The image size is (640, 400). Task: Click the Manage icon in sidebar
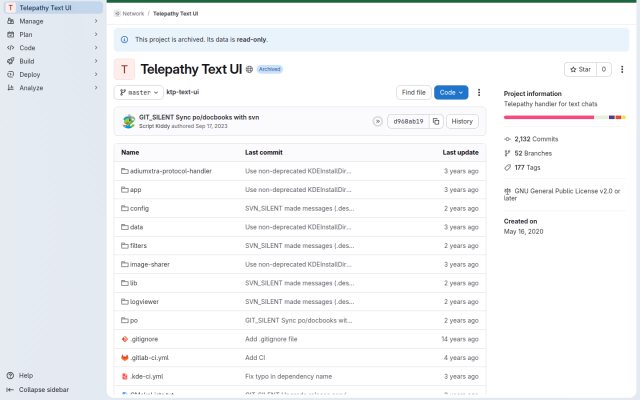pyautogui.click(x=11, y=21)
